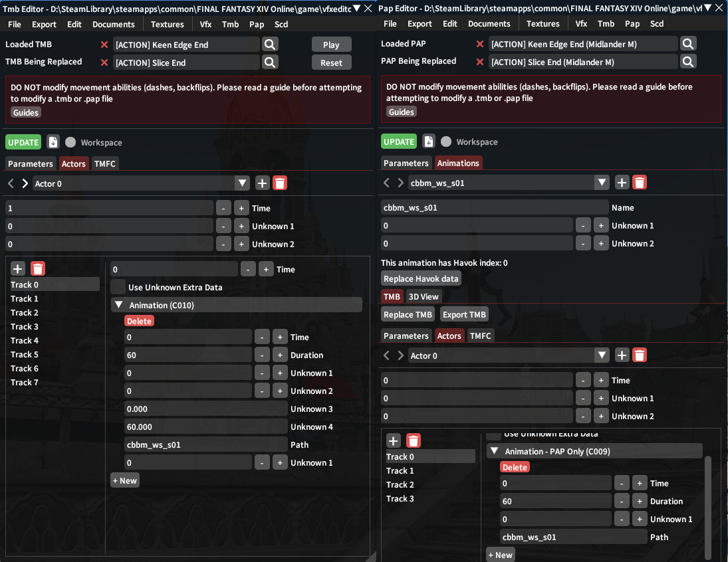Increase Pap Animation Duration value

(x=640, y=501)
